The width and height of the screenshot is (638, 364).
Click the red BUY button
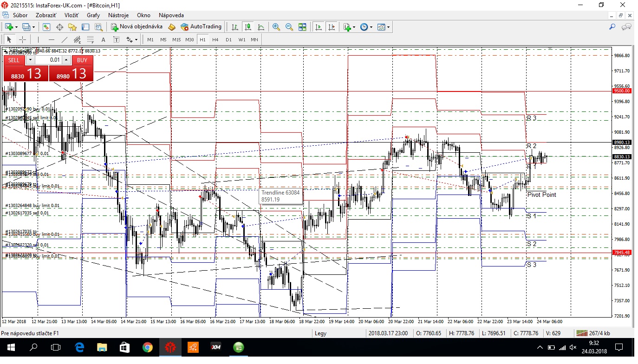(x=82, y=60)
